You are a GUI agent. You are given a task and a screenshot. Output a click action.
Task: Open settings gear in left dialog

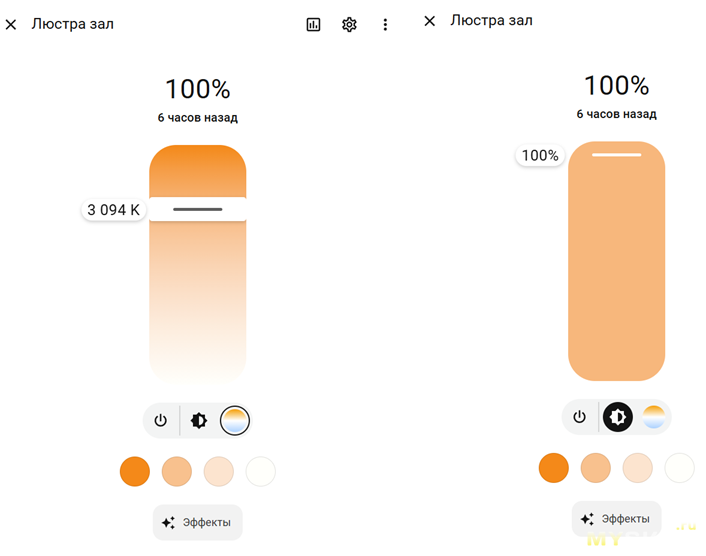click(349, 24)
